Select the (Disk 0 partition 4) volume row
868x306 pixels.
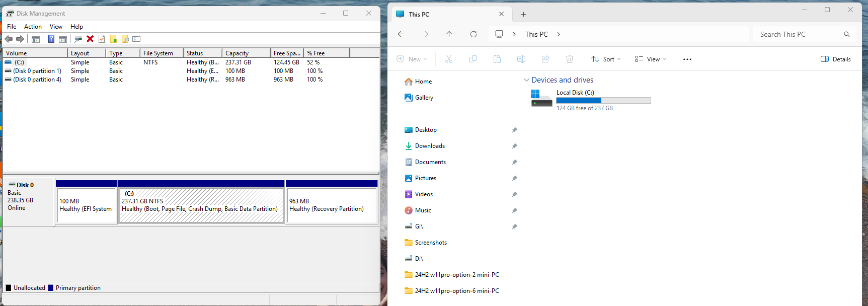point(191,80)
